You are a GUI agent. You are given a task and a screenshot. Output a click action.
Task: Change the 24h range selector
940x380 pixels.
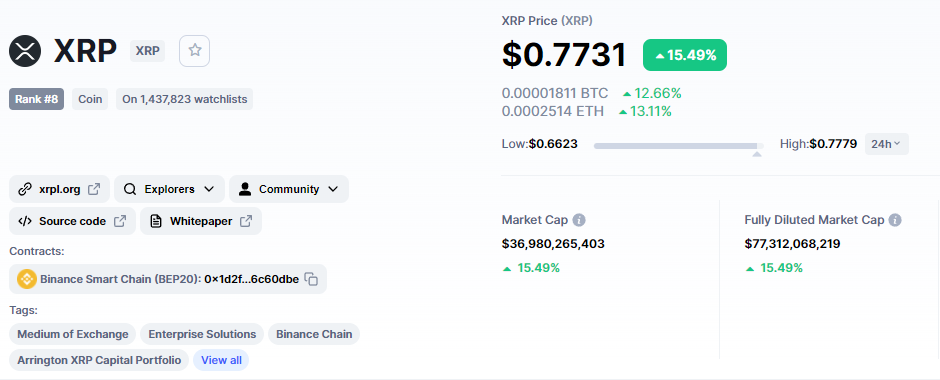click(x=887, y=144)
